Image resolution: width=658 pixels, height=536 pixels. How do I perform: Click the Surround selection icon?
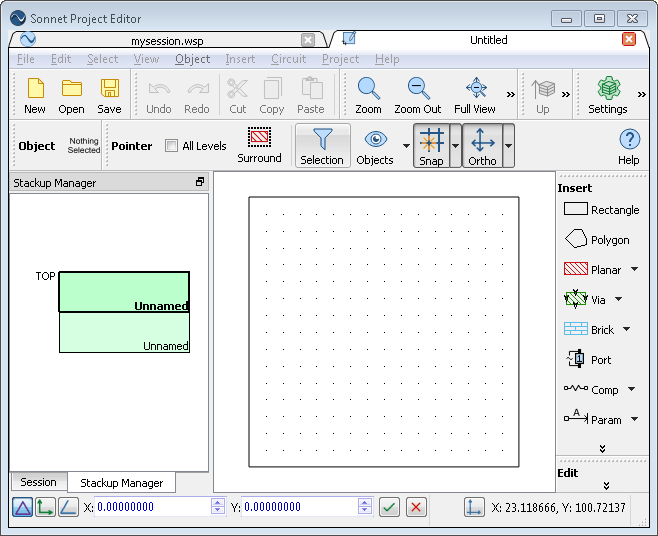tap(259, 145)
